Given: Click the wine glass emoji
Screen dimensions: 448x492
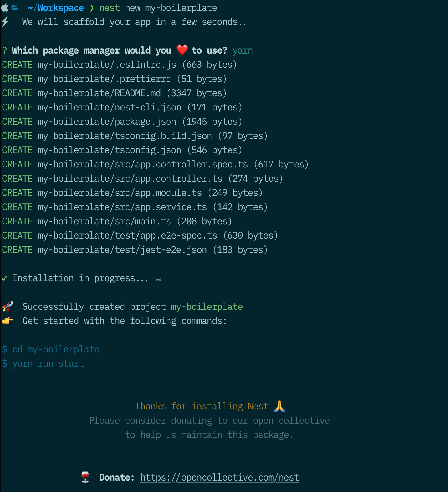Looking at the screenshot, I should [85, 477].
